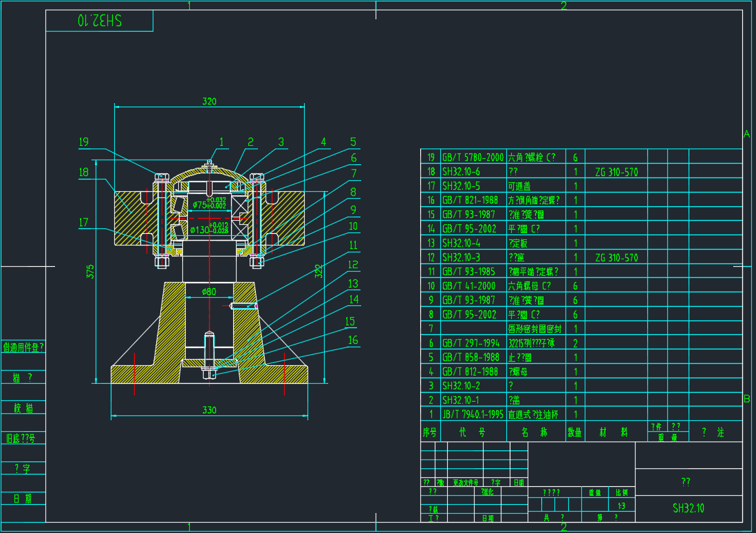Click the SH32.10 drawing number in title block

click(689, 508)
